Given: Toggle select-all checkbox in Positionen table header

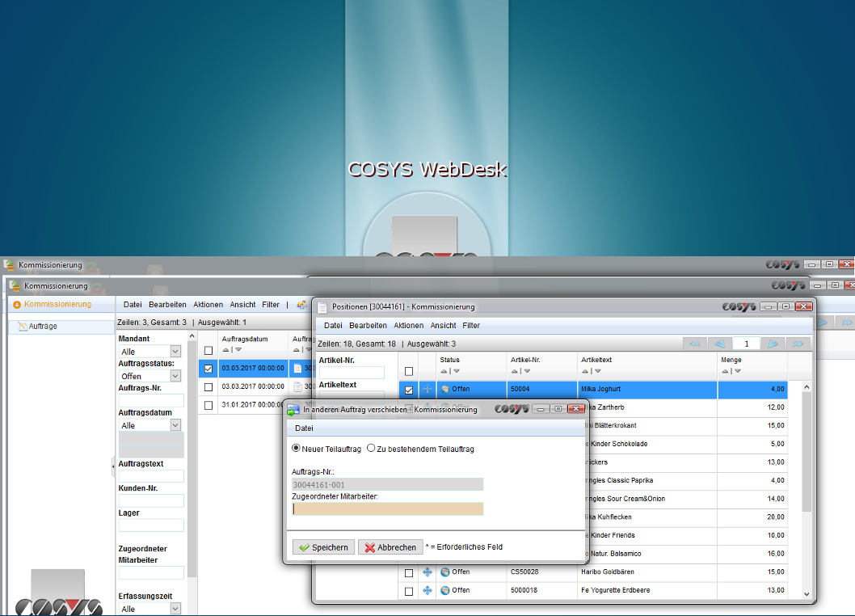Looking at the screenshot, I should pyautogui.click(x=409, y=372).
